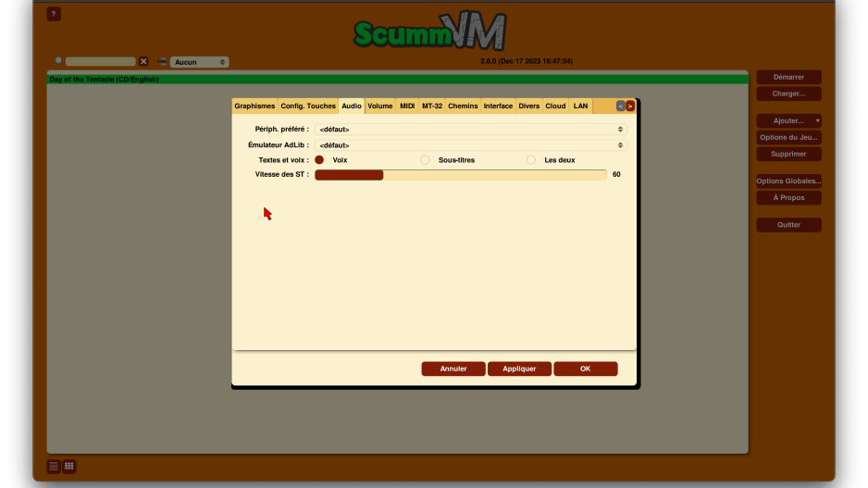Open the MIDI tab

tap(407, 106)
